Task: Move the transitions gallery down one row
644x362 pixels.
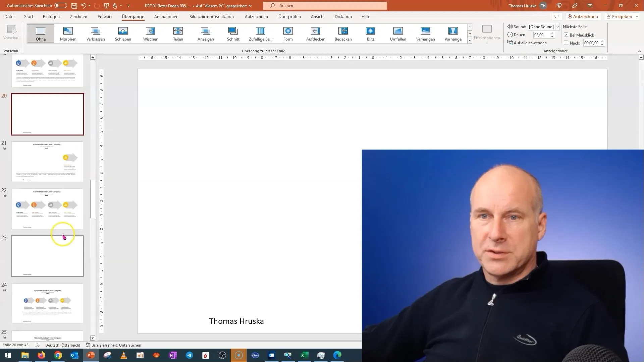Action: 470,34
